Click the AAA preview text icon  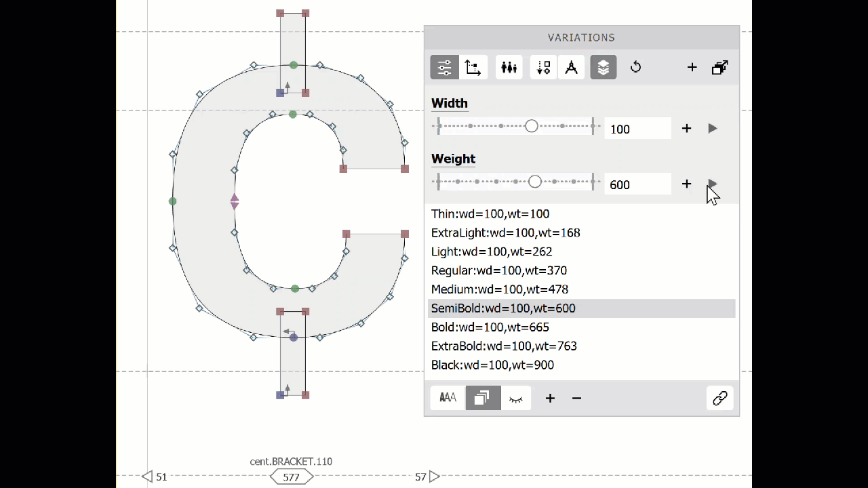[448, 398]
